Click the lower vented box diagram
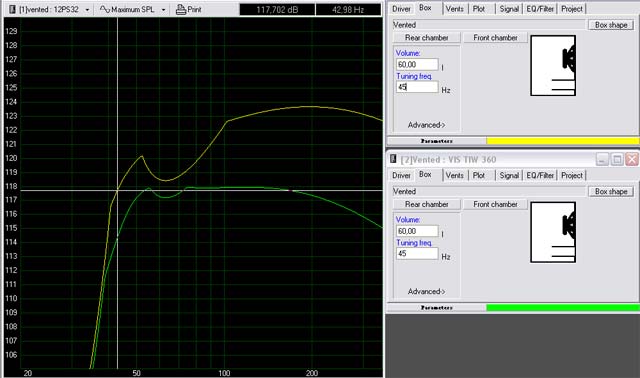Image resolution: width=640 pixels, height=378 pixels. [553, 232]
